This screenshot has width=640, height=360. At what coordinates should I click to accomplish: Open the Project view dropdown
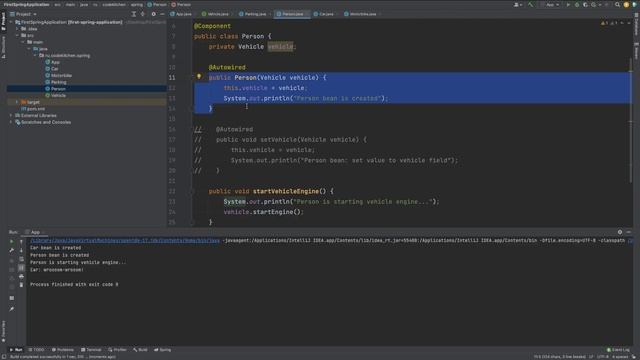(24, 14)
